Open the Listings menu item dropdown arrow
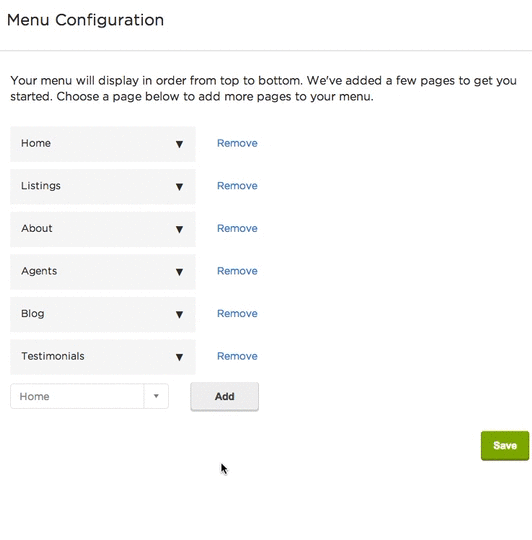The image size is (532, 540). [179, 187]
